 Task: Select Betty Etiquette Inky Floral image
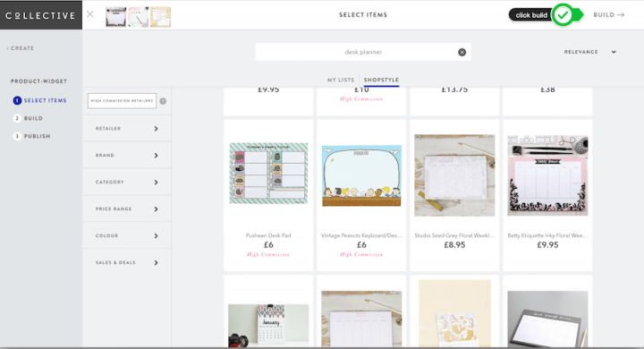(547, 175)
